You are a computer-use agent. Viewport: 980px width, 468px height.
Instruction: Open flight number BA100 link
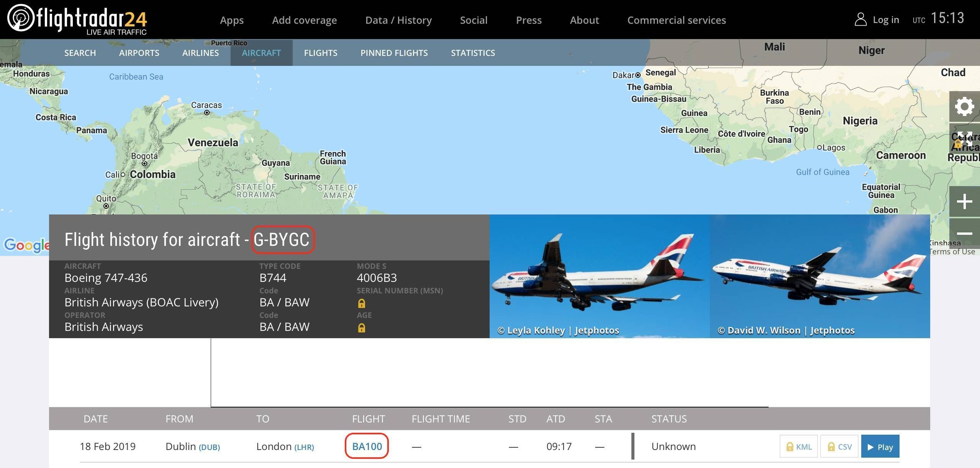point(367,446)
